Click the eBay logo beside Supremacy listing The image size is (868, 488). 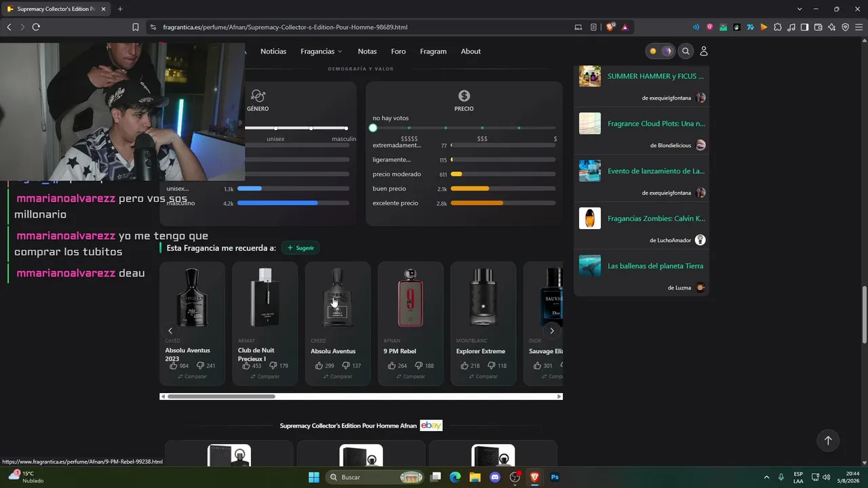(x=431, y=426)
